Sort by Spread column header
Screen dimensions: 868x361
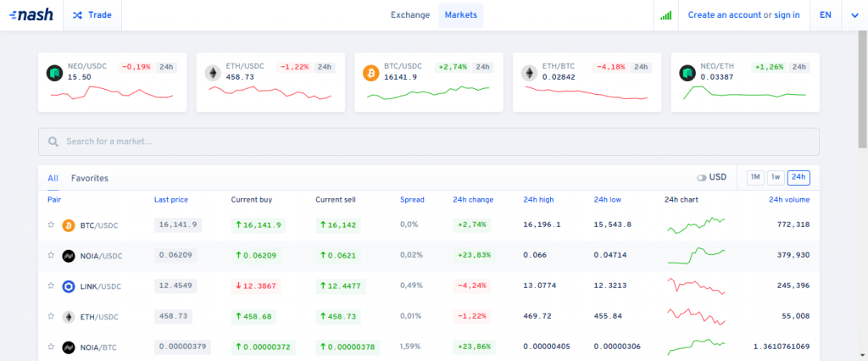412,200
